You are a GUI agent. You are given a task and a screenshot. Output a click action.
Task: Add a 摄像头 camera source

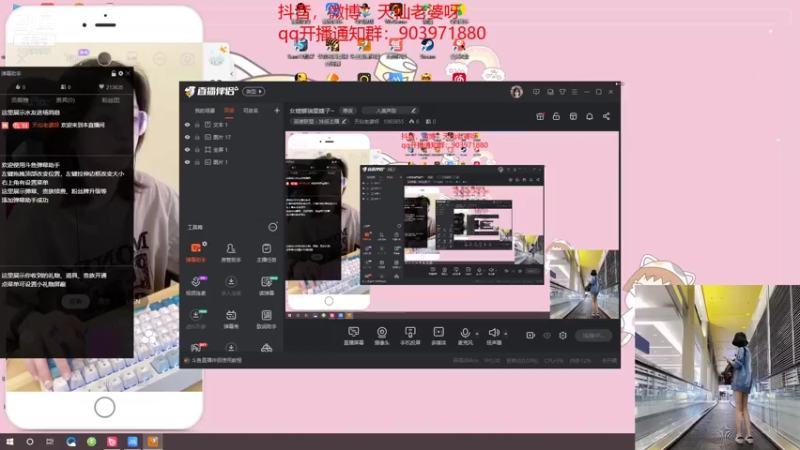[x=382, y=336]
